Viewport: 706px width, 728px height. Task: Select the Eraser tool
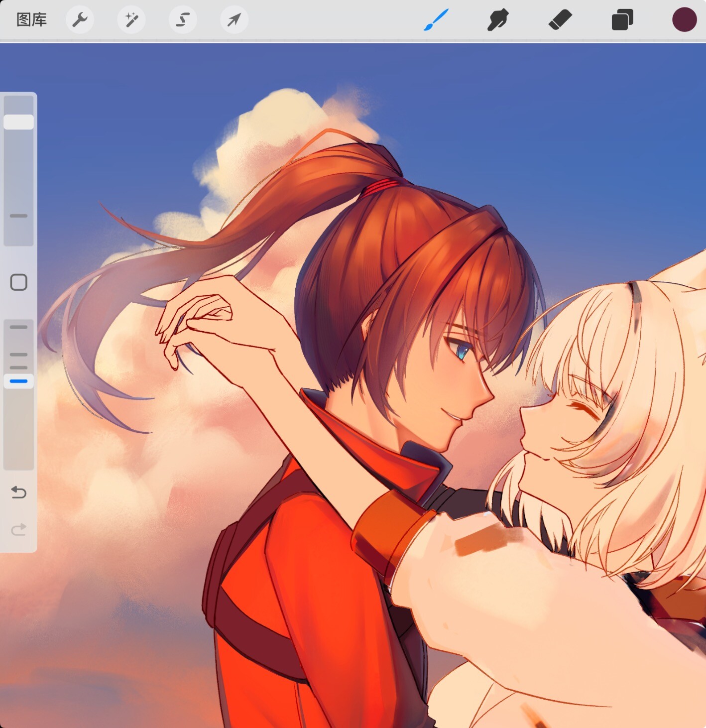[560, 20]
